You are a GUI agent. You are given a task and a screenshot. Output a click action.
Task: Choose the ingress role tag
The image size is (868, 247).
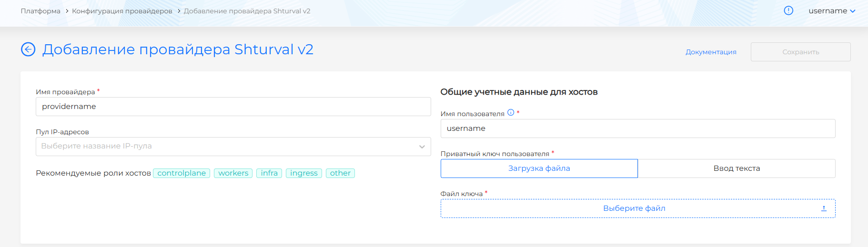pyautogui.click(x=303, y=173)
